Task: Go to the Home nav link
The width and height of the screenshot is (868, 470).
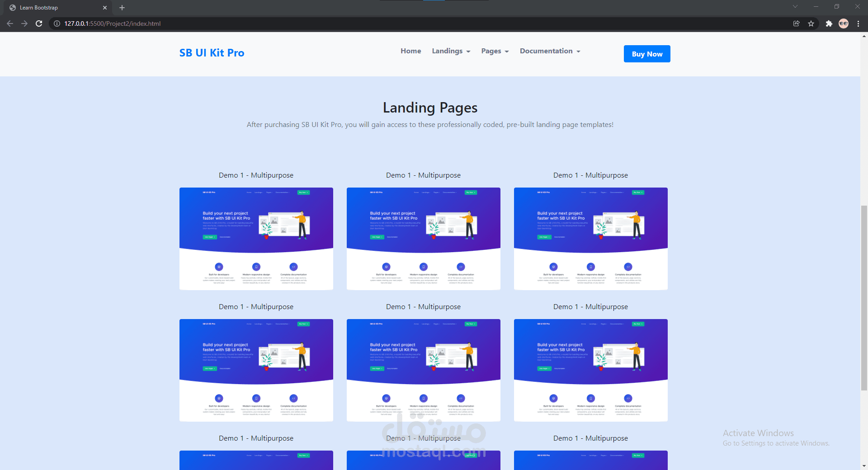Action: click(410, 51)
